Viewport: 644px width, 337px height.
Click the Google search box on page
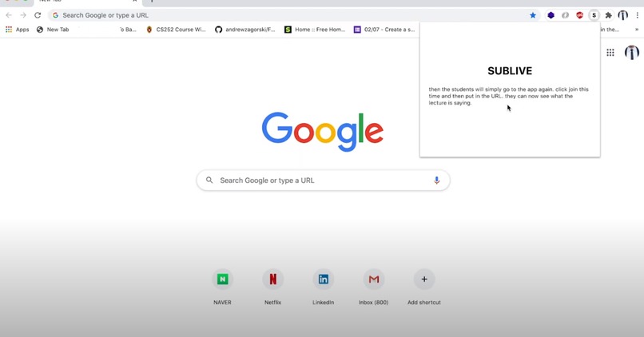pos(324,180)
